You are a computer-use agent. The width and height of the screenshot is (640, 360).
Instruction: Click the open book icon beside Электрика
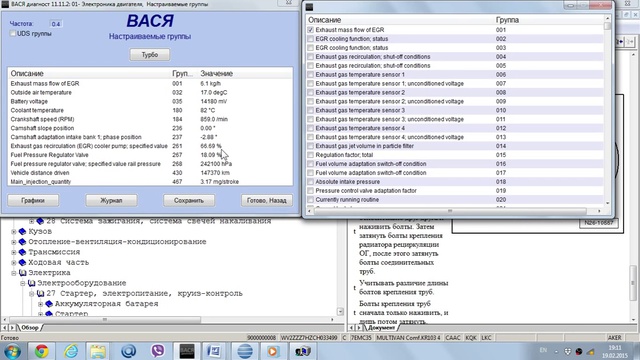click(22, 273)
